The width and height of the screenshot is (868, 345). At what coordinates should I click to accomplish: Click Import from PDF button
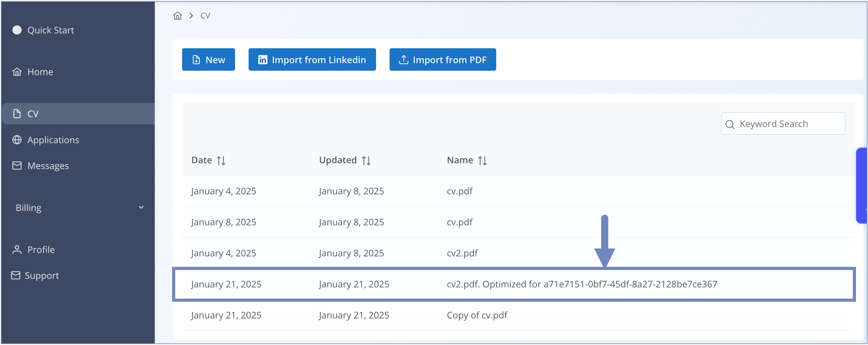(x=442, y=59)
